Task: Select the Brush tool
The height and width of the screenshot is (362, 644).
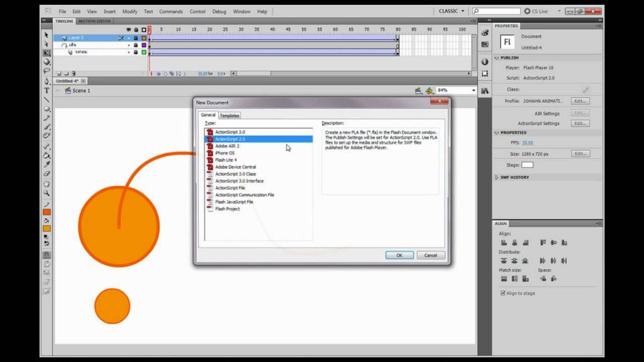Action: pos(47,127)
